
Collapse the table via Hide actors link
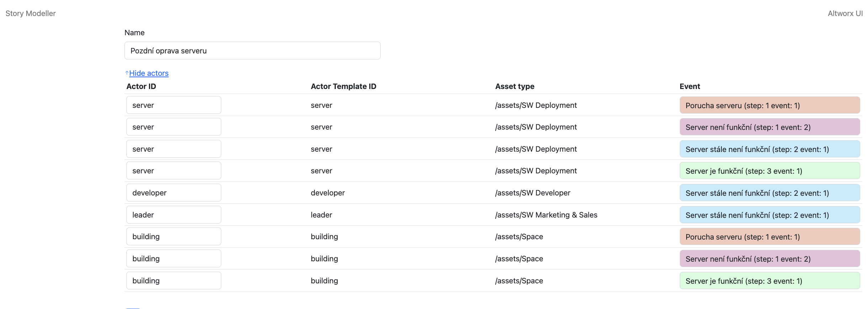pyautogui.click(x=149, y=73)
